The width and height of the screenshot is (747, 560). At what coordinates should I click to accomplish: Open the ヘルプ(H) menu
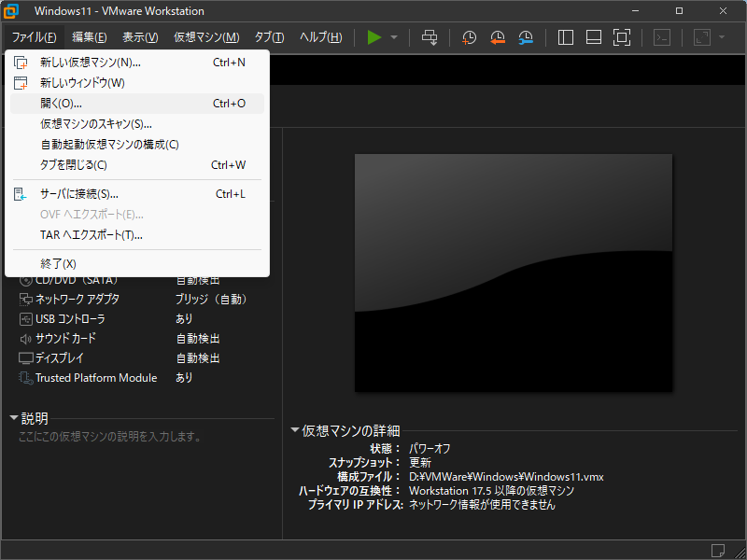[321, 37]
